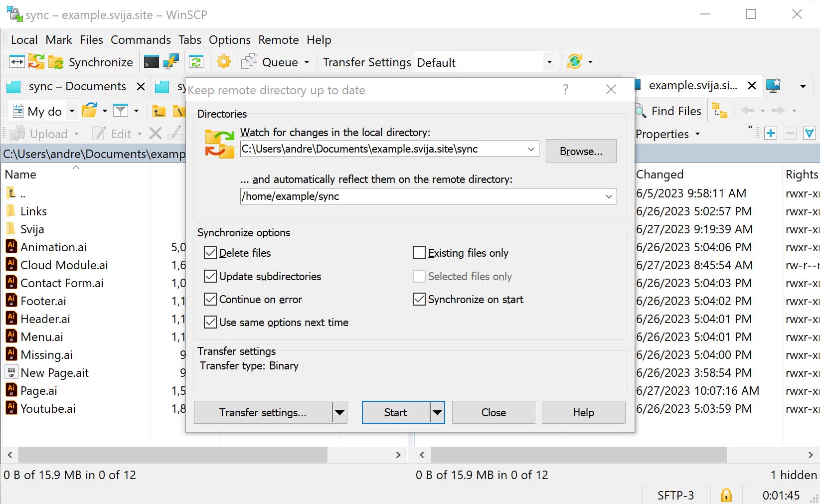Open the Start button dropdown arrow

(437, 413)
